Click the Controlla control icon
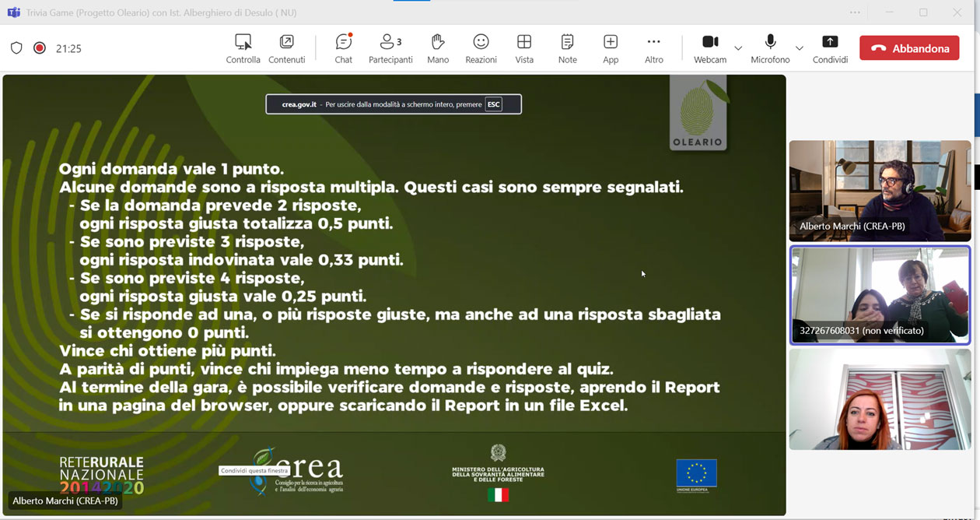Image resolution: width=980 pixels, height=520 pixels. click(x=243, y=48)
